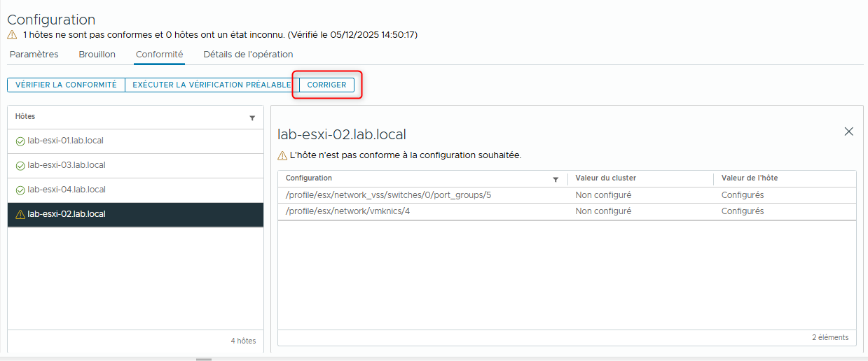This screenshot has height=361, width=868.
Task: Select host lab-esxi-03.lab.local
Action: (135, 165)
